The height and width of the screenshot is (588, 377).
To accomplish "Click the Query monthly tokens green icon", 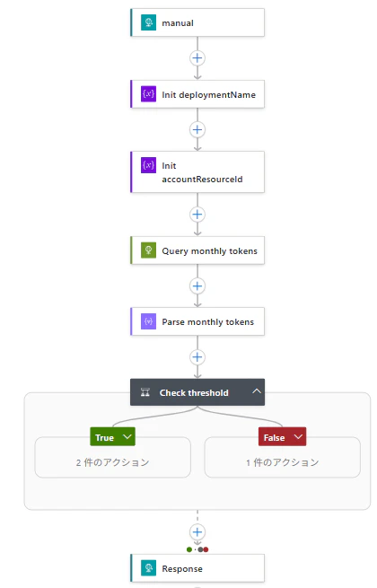I will click(148, 250).
